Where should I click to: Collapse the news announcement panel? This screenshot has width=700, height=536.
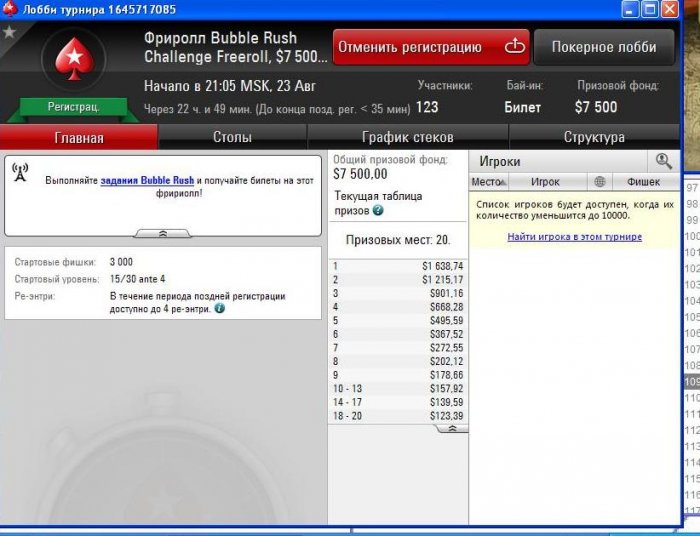coord(163,233)
